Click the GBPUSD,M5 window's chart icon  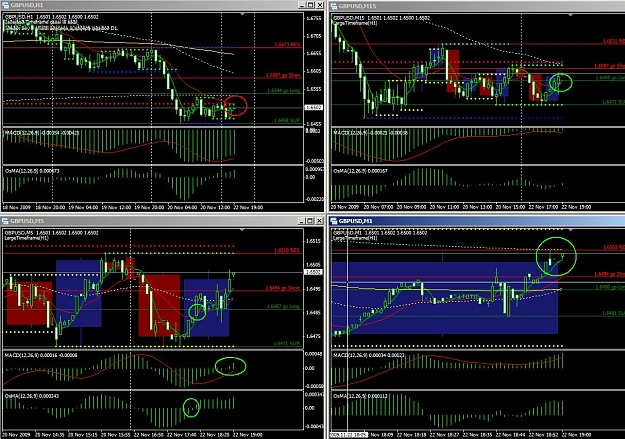[5, 220]
